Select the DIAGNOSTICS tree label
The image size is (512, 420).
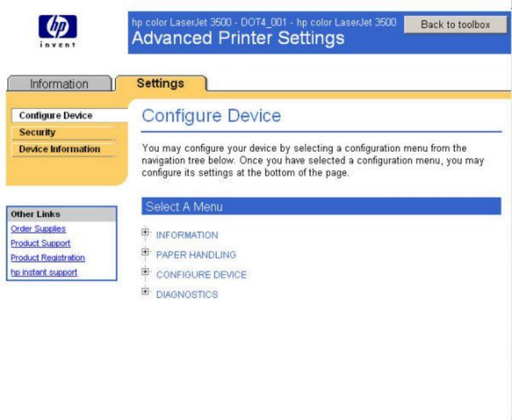click(x=187, y=294)
